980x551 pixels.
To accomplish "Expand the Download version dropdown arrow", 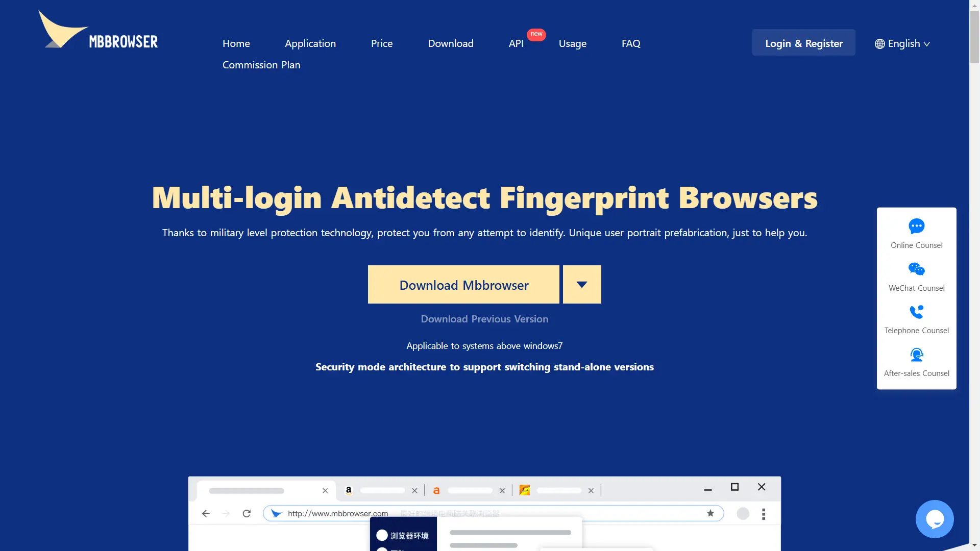I will (x=581, y=284).
